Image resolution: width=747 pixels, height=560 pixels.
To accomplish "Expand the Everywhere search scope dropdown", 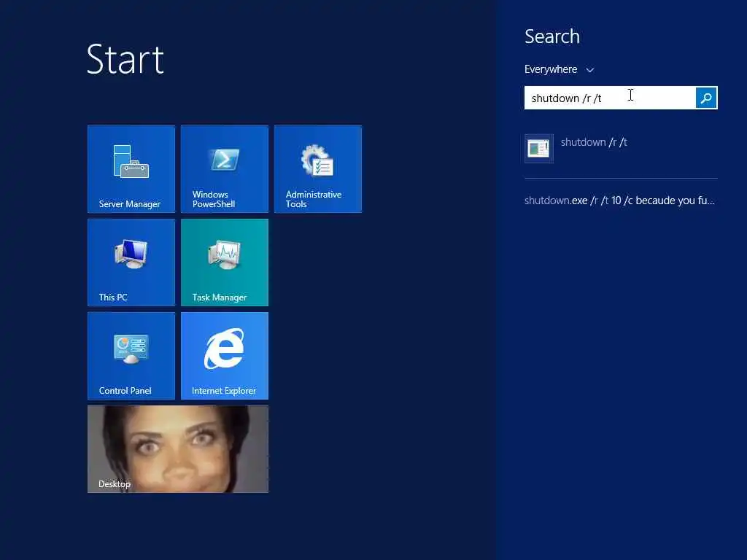I will click(x=560, y=69).
